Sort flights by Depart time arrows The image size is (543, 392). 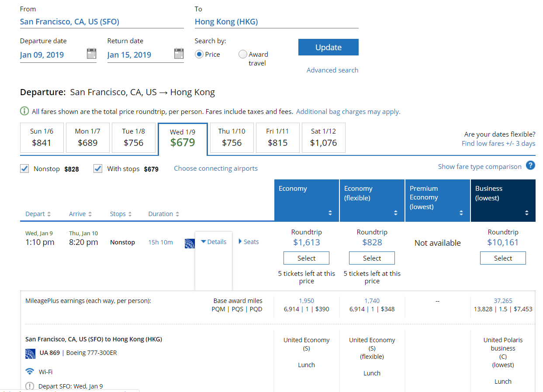[x=49, y=214]
